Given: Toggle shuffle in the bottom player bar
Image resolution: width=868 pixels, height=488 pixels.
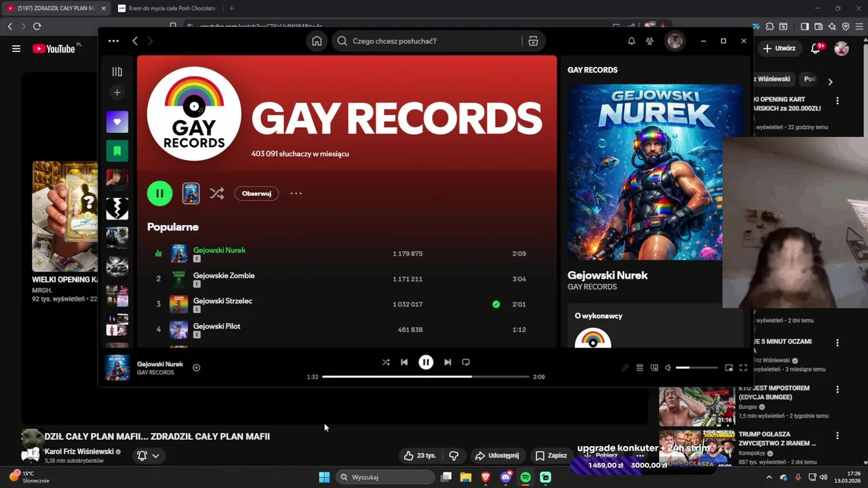Looking at the screenshot, I should point(386,362).
